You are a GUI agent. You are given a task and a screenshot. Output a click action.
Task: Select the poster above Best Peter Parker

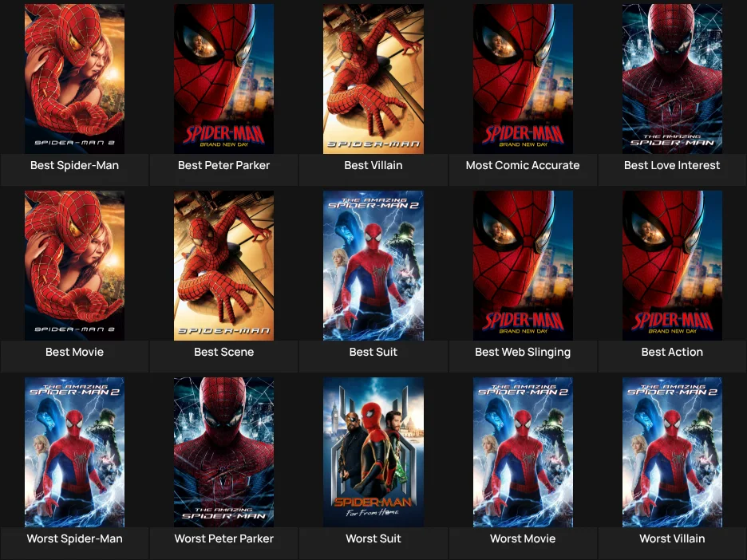224,79
